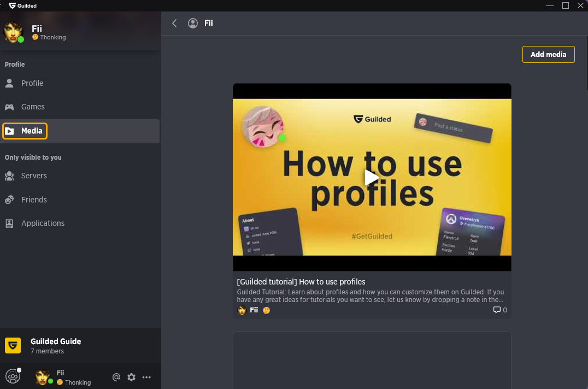Click the thinking emoji next to author Fii
The width and height of the screenshot is (588, 389).
(266, 310)
